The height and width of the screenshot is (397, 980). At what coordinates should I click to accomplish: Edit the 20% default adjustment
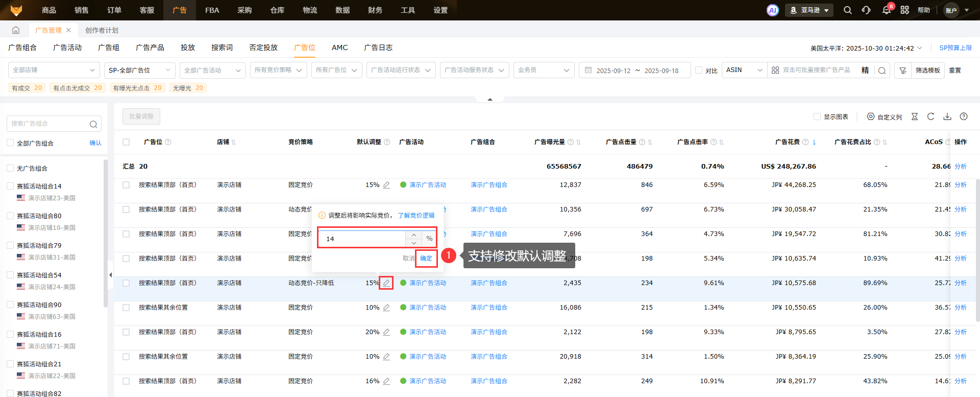[x=386, y=332]
